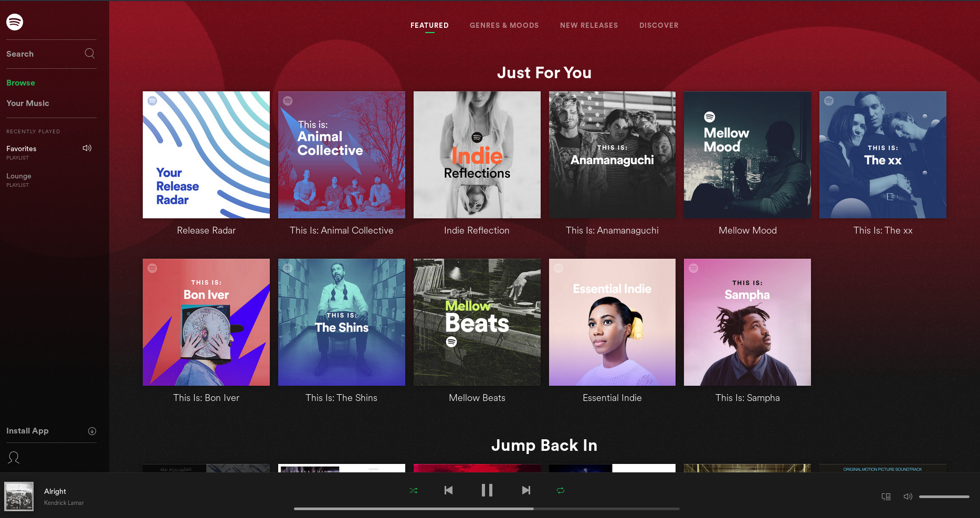Open the Your Release Radar cover
Image resolution: width=980 pixels, height=518 pixels.
[x=206, y=155]
